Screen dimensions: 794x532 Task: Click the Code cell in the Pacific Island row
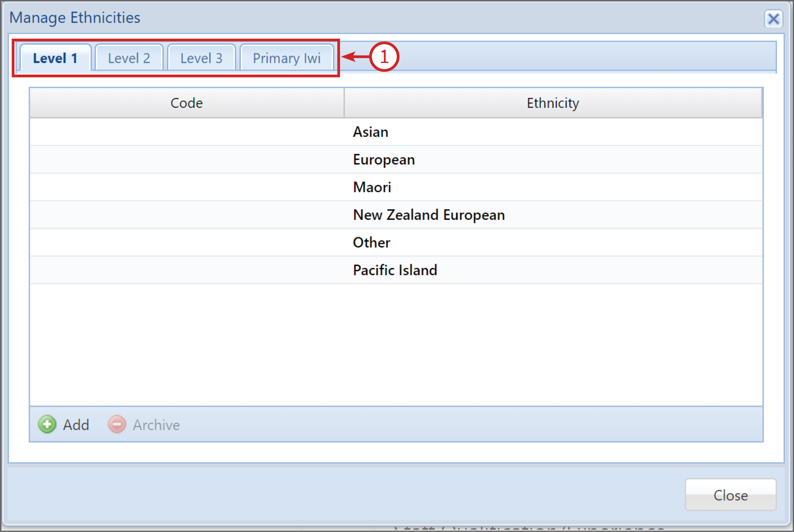tap(187, 270)
